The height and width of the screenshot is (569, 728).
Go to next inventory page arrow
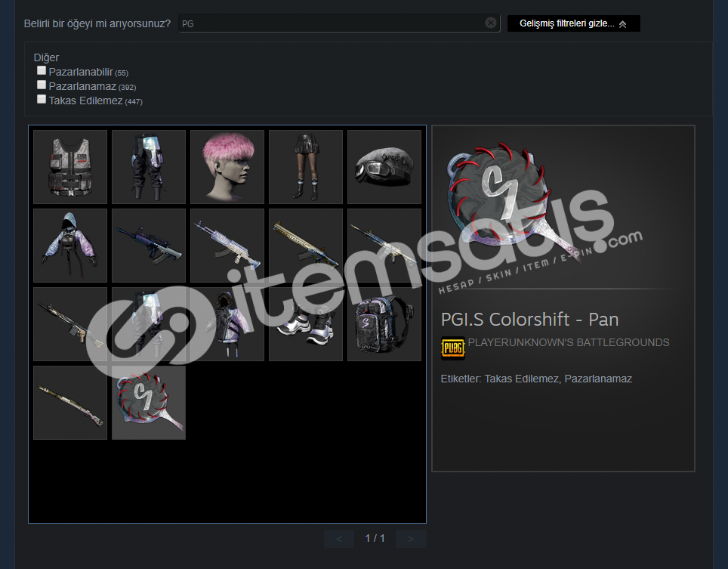click(x=411, y=539)
